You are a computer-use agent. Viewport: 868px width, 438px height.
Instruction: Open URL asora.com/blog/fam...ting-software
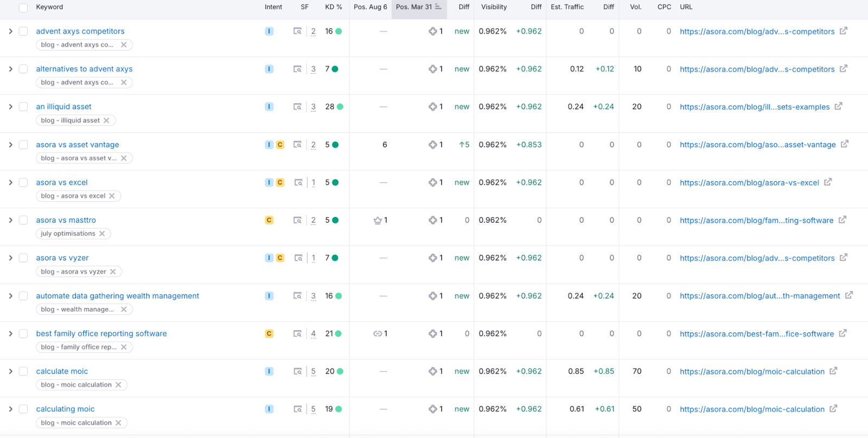point(756,220)
